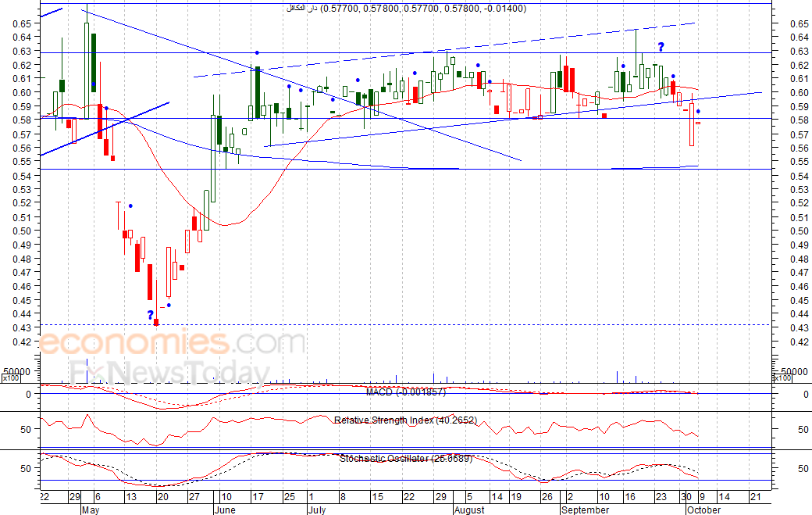Viewport: 812px width, 515px height.
Task: Click the 0.58 price label on right axis
Action: coord(799,120)
